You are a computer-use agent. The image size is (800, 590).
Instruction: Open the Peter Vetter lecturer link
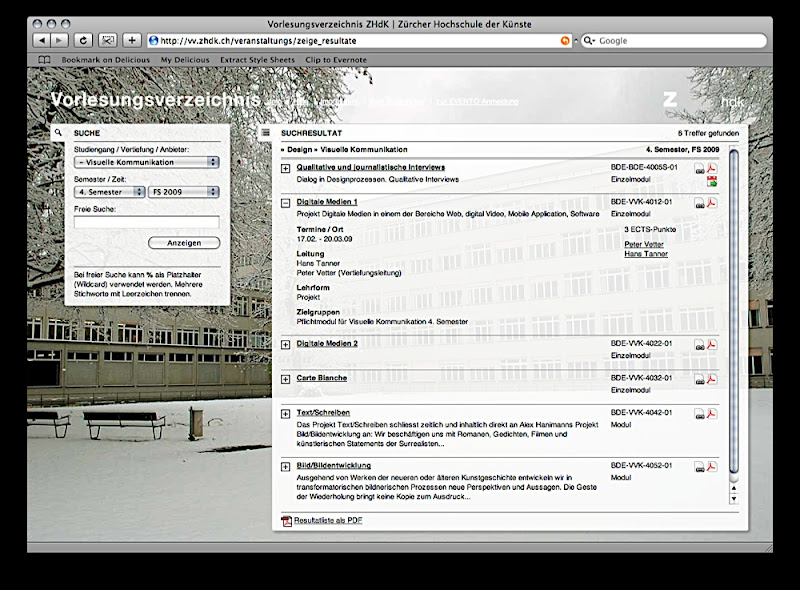click(644, 244)
